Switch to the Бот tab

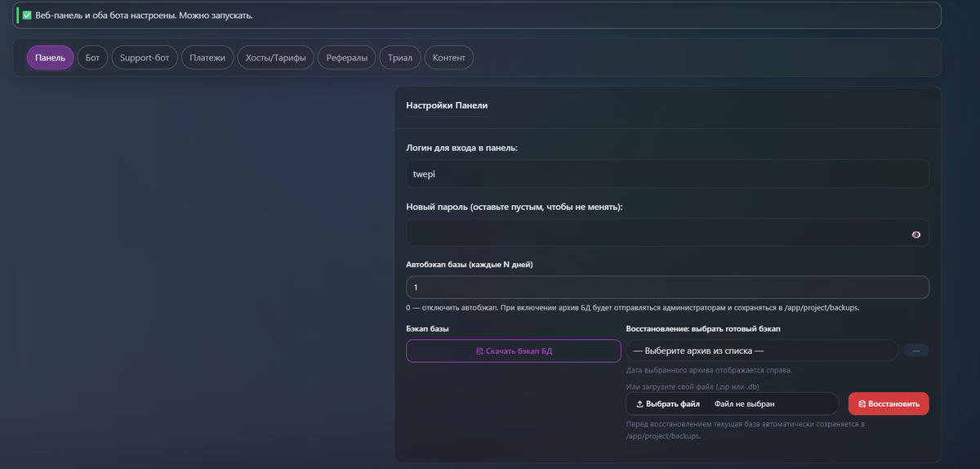pyautogui.click(x=93, y=58)
